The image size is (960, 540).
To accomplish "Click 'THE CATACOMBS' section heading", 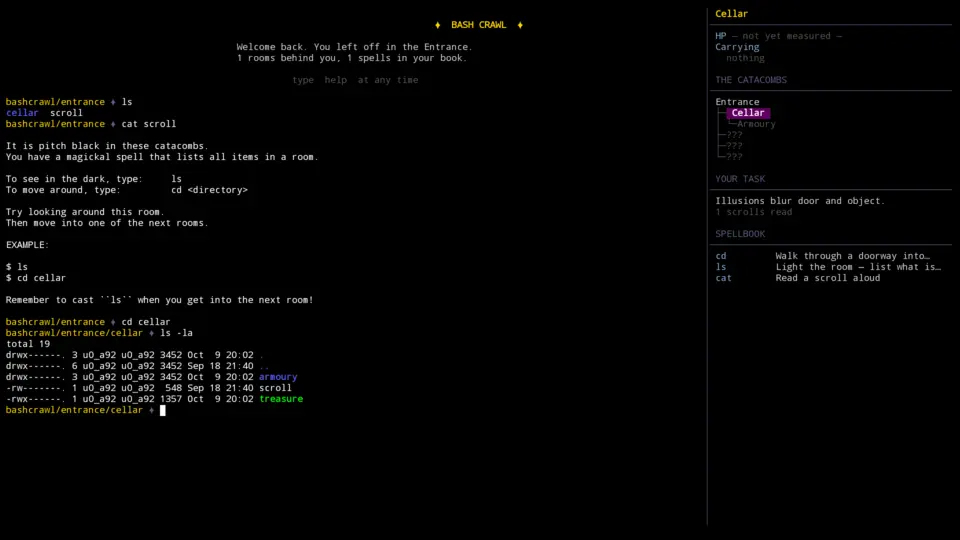I will point(751,80).
